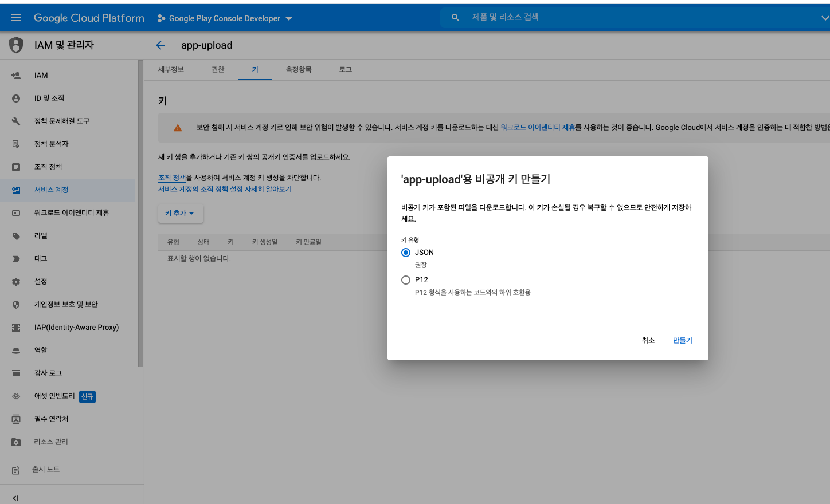The width and height of the screenshot is (830, 504).
Task: Open 서비스 계정의 조직 정책 설정 자세히 알아보기 link
Action: point(225,189)
